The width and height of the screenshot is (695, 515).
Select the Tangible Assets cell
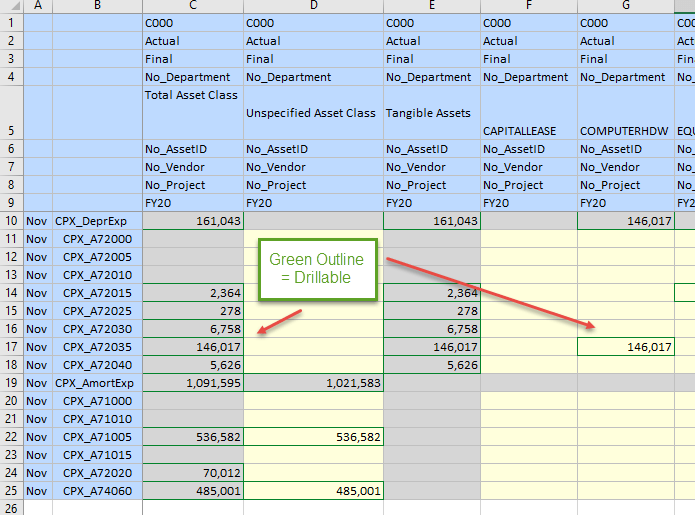[x=431, y=112]
